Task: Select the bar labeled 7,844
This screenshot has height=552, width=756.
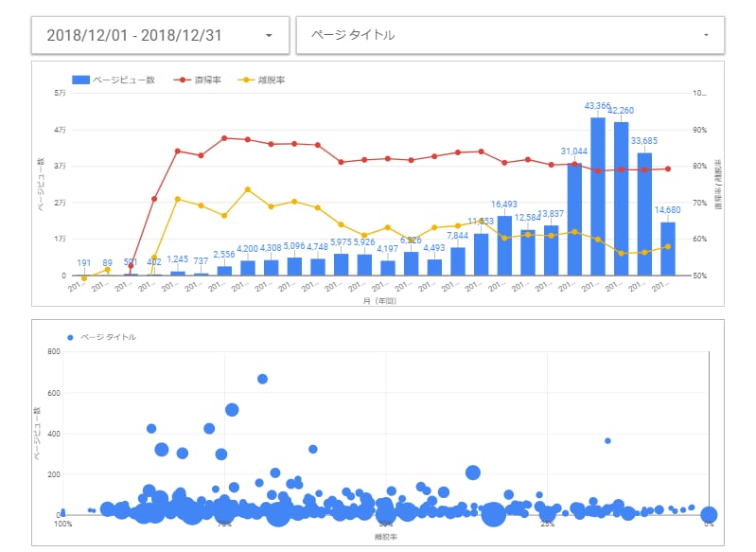Action: [x=458, y=261]
